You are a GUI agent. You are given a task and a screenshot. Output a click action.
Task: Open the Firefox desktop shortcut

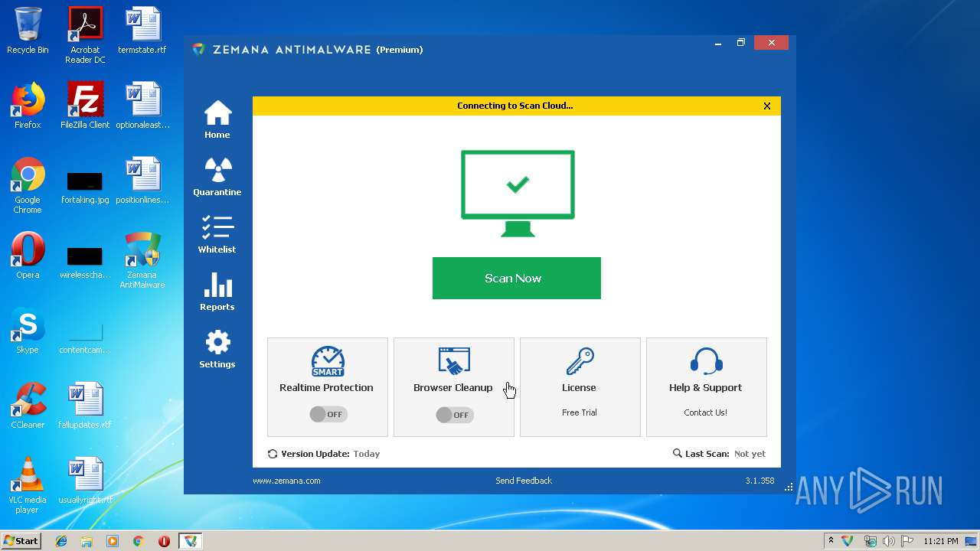click(x=28, y=106)
